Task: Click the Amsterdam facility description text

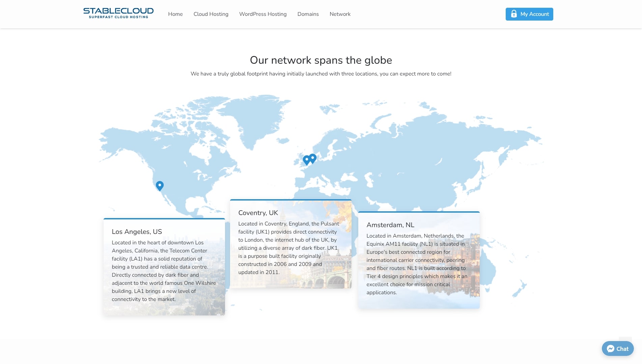Action: [417, 264]
